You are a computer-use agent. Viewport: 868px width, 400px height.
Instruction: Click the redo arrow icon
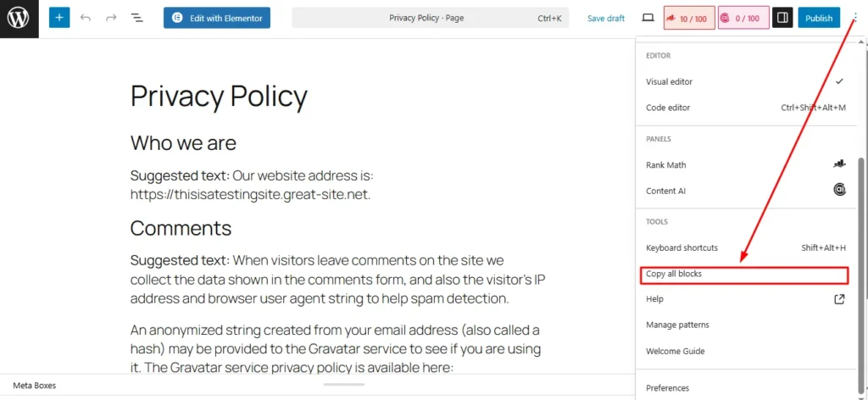(111, 18)
